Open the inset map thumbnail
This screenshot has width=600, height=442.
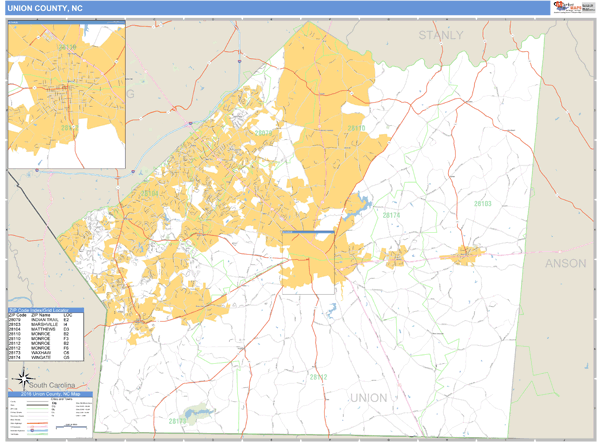click(x=66, y=95)
